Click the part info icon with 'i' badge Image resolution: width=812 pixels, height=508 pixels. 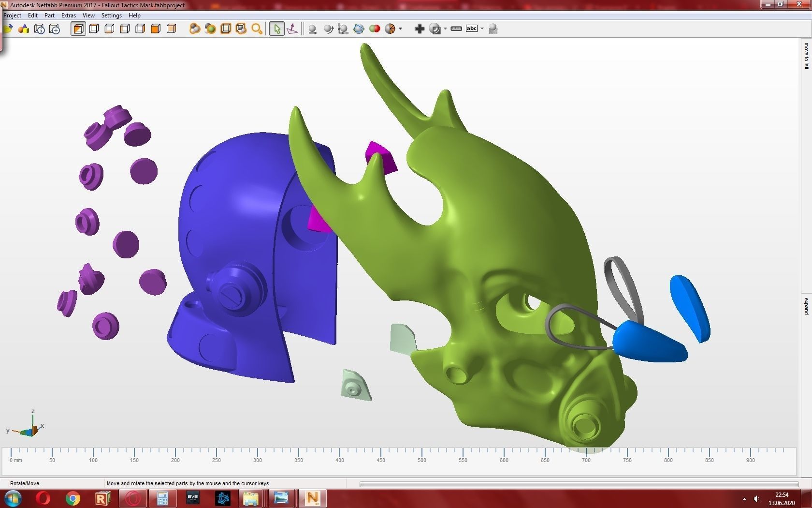39,29
